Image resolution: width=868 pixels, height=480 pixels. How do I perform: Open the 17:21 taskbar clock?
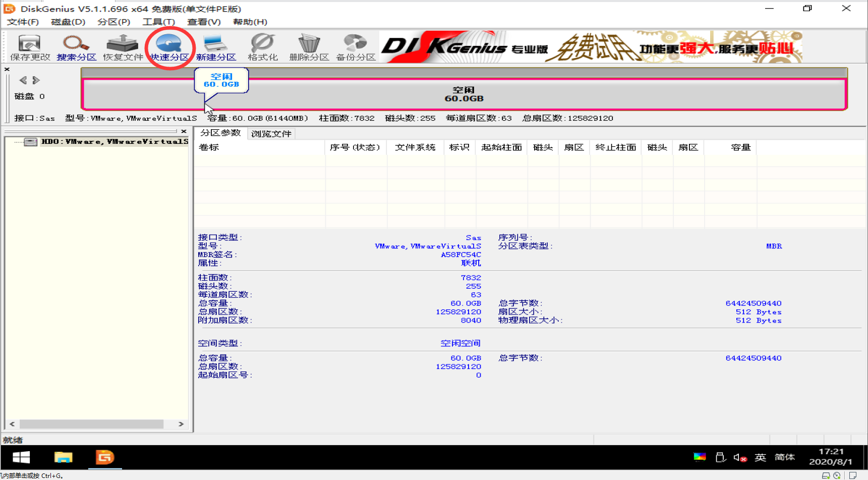tap(831, 457)
